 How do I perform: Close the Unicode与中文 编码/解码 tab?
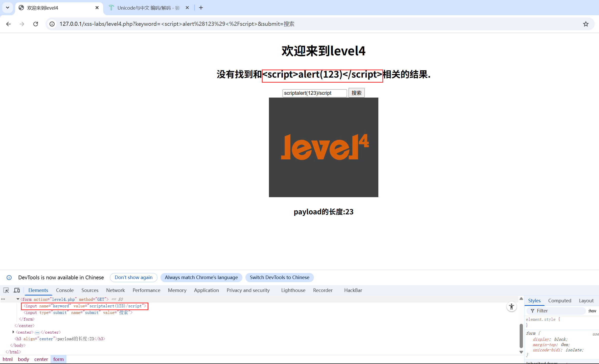pyautogui.click(x=187, y=8)
